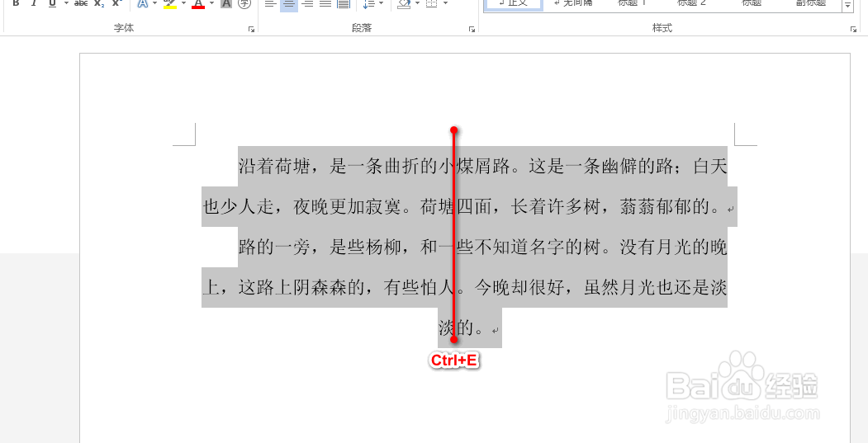
Task: Click the line starting 沿着荷塘
Action: point(482,166)
